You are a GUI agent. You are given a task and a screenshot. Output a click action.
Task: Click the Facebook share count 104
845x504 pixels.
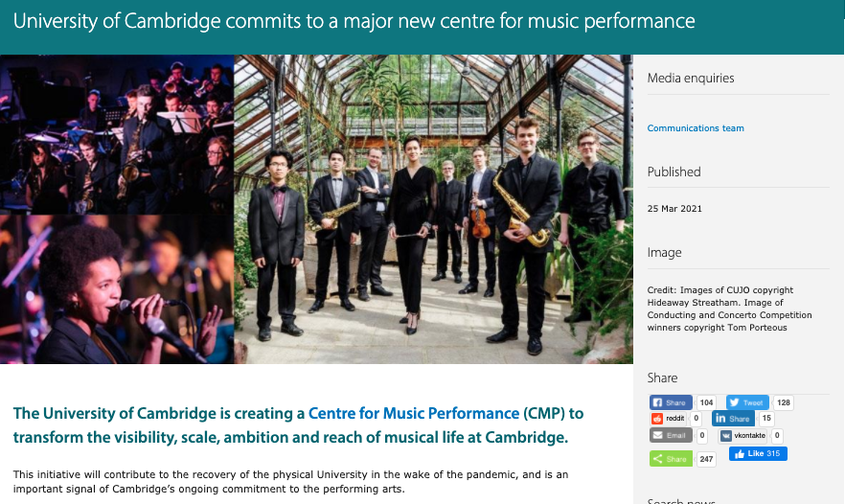point(706,402)
